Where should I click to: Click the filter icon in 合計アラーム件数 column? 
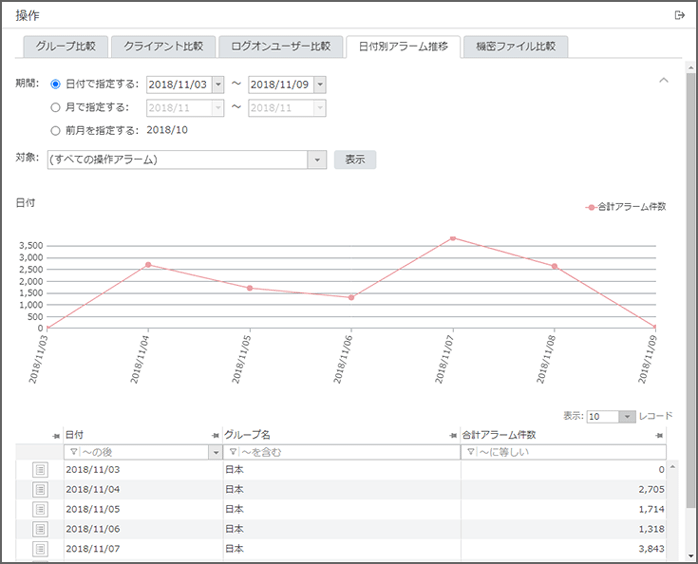coord(470,453)
